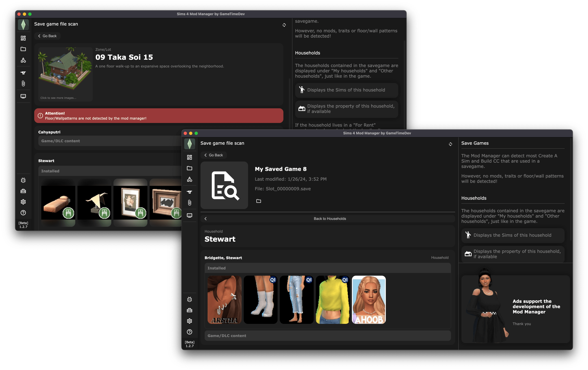588x370 pixels.
Task: Click anvil icon in front window sidebar
Action: [x=189, y=192]
